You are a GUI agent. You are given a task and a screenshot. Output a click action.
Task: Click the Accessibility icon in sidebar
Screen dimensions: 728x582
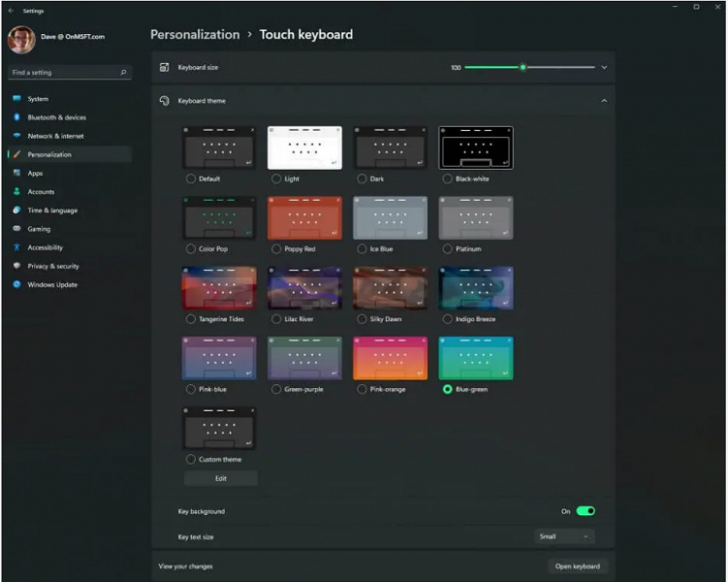[16, 247]
